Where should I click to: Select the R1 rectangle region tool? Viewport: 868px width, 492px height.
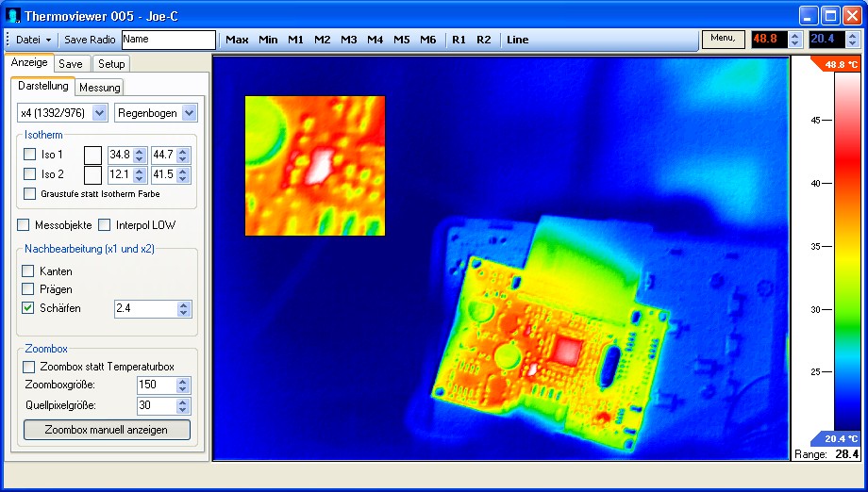[x=459, y=40]
